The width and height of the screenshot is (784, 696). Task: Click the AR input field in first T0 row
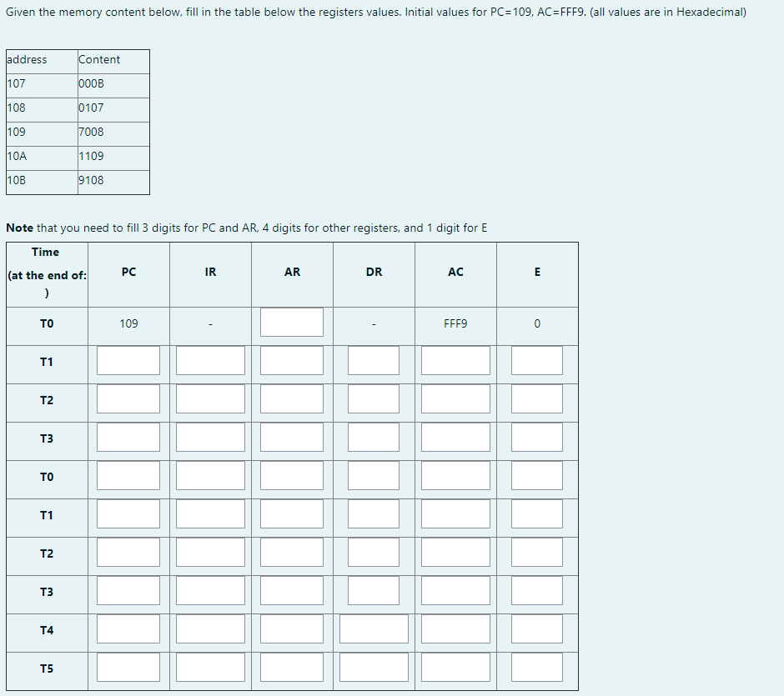(x=292, y=323)
